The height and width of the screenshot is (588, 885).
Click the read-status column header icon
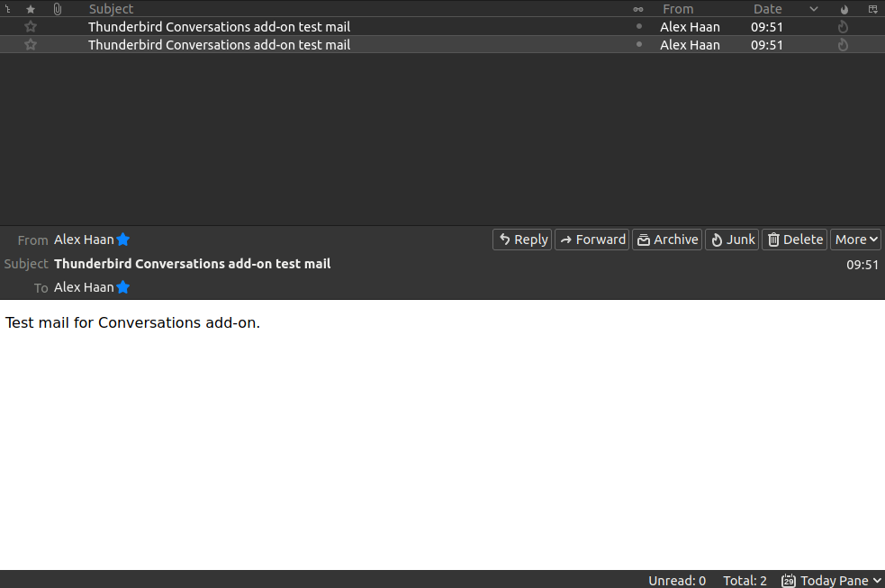pos(638,8)
